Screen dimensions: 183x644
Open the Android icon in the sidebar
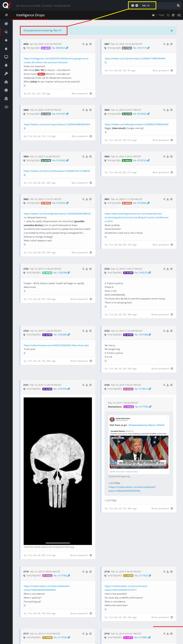6,40
